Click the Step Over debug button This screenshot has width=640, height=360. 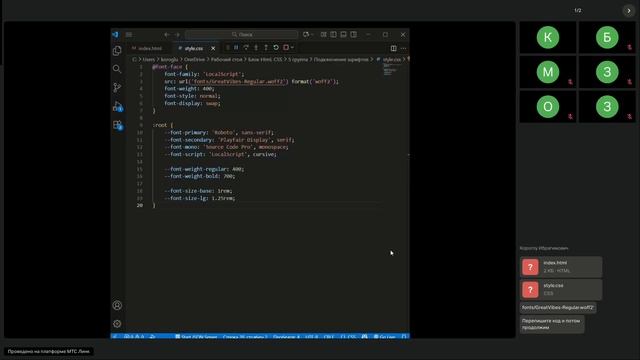246,48
